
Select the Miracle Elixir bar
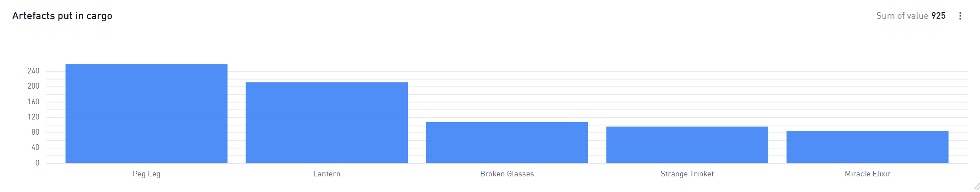tap(868, 147)
